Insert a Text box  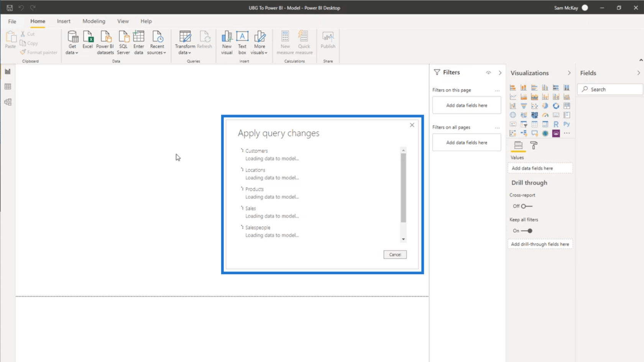tap(242, 43)
